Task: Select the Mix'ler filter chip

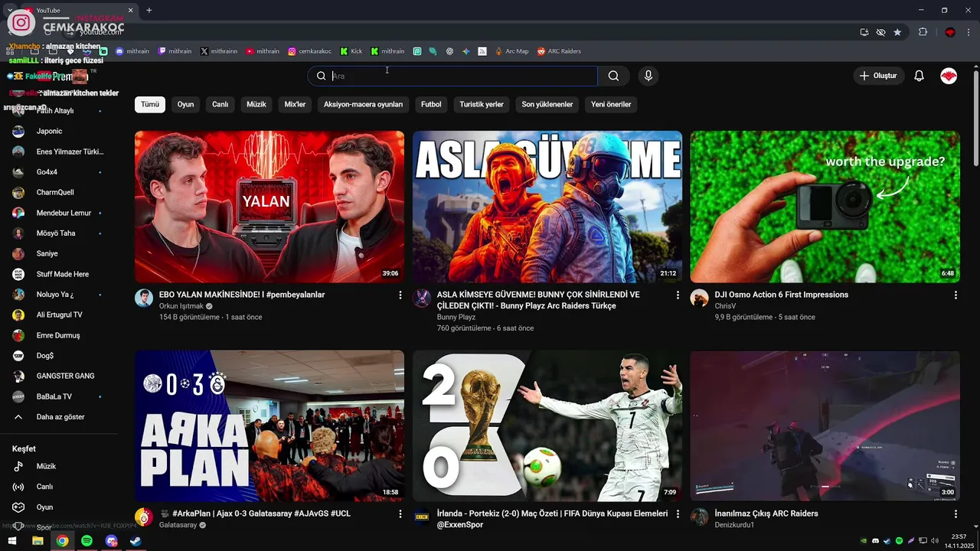Action: coord(295,104)
